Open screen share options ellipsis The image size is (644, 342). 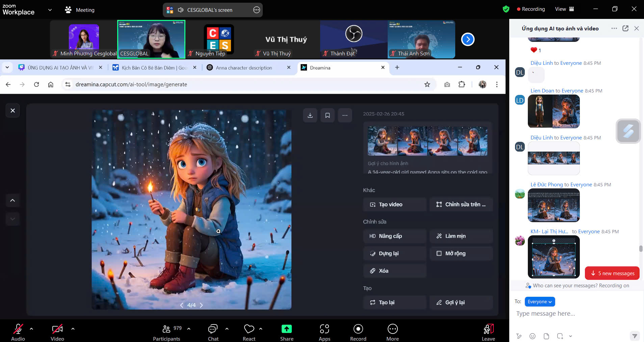click(x=257, y=10)
